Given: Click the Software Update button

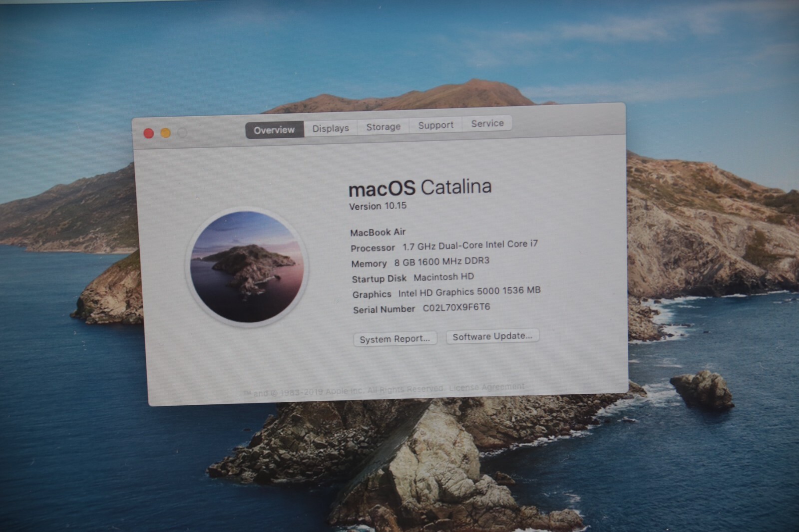Looking at the screenshot, I should coord(492,336).
